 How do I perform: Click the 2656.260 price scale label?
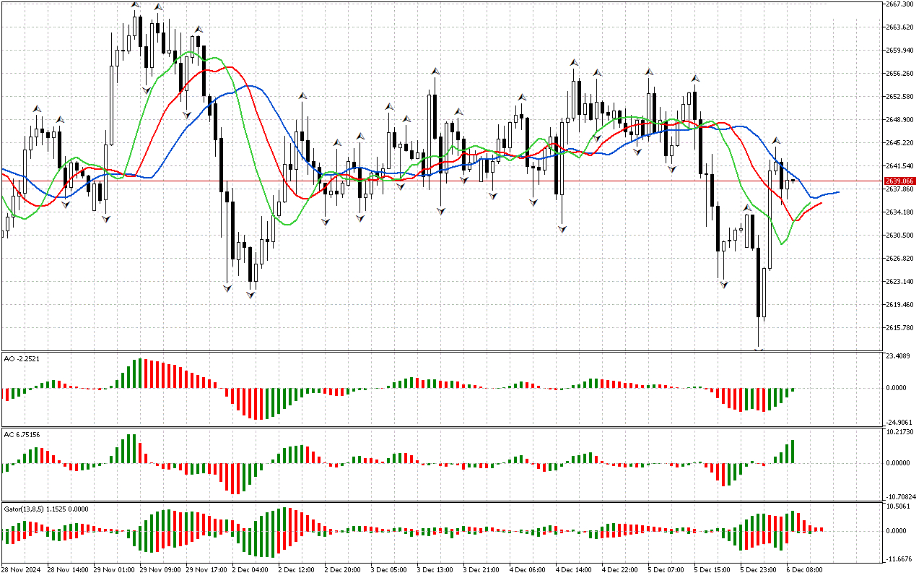[x=901, y=74]
